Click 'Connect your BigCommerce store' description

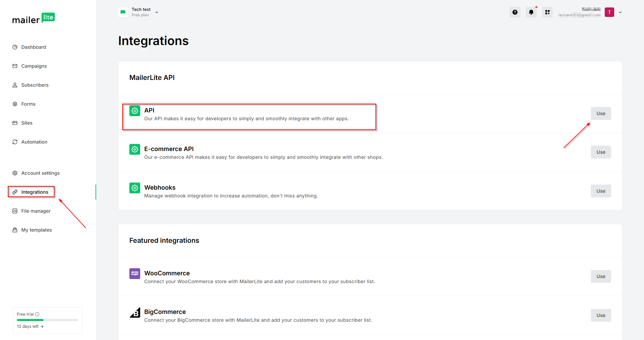pos(258,320)
